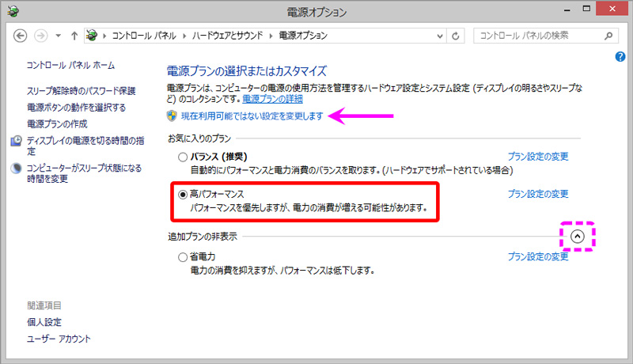Select the 高パフォーマンス power plan
Image resolution: width=633 pixels, height=364 pixels.
click(x=183, y=194)
